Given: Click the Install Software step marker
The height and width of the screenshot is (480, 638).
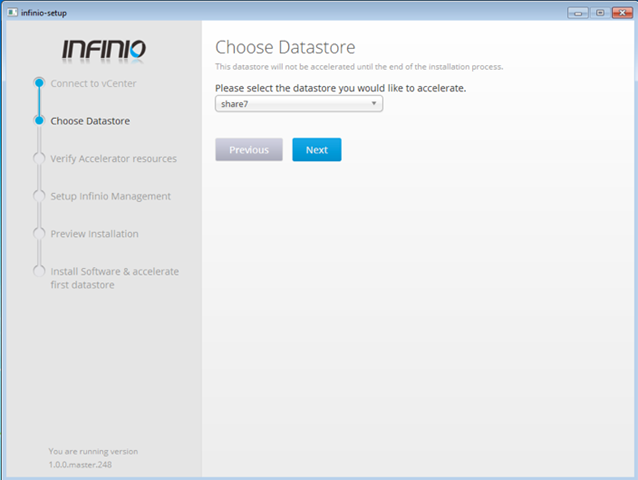Looking at the screenshot, I should [39, 271].
